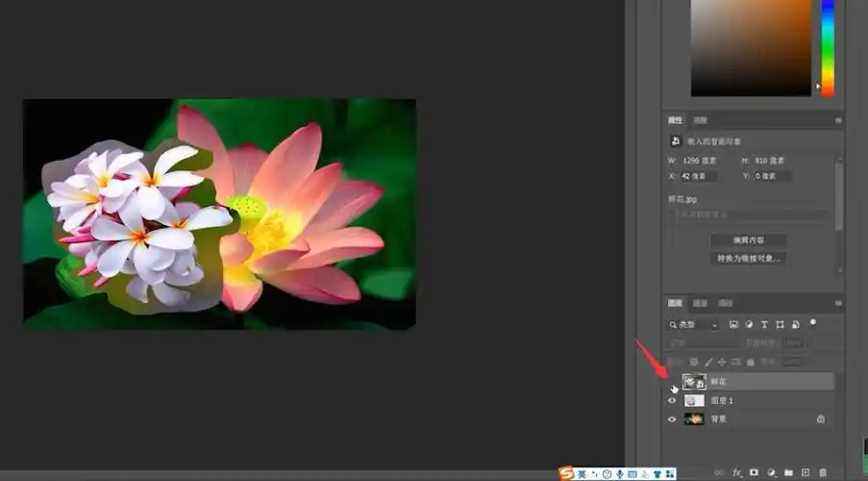868x481 pixels.
Task: Open the Properties panel options menu
Action: coord(838,121)
